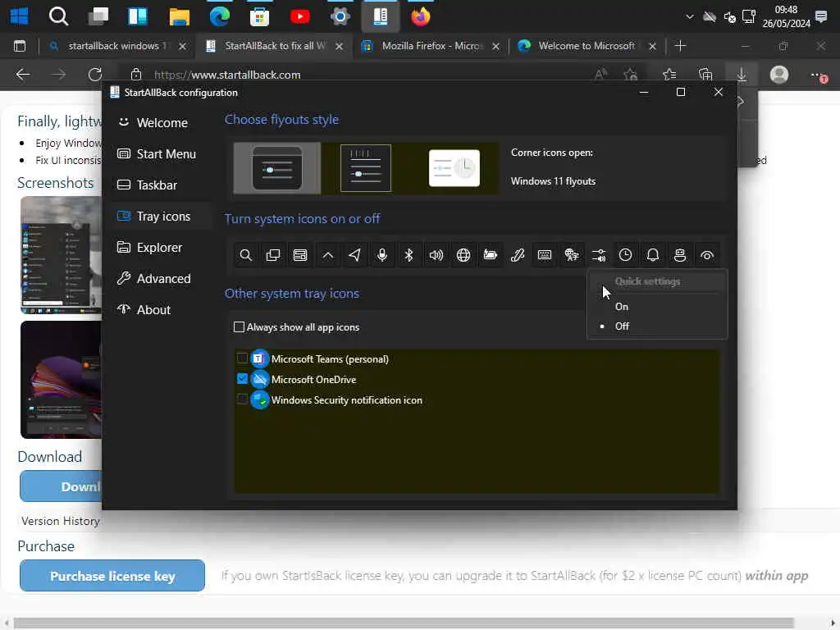
Task: Switch to startallback windows search tab
Action: 116,46
